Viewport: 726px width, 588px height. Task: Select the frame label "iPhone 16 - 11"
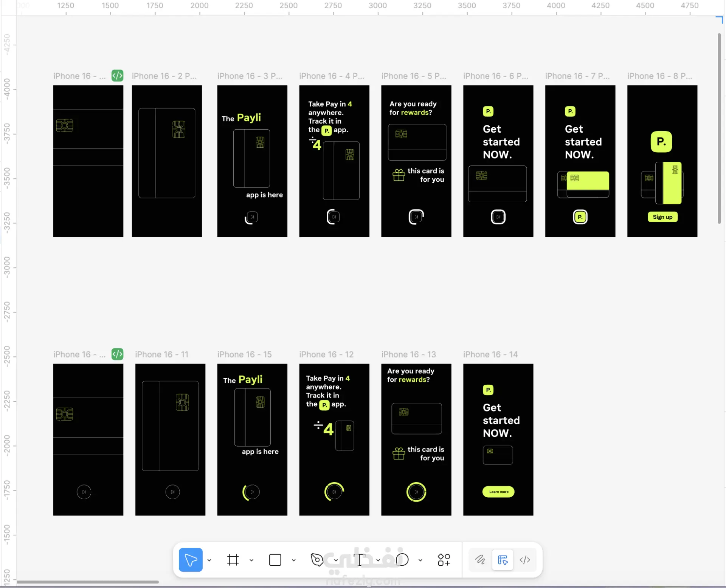[x=162, y=354]
